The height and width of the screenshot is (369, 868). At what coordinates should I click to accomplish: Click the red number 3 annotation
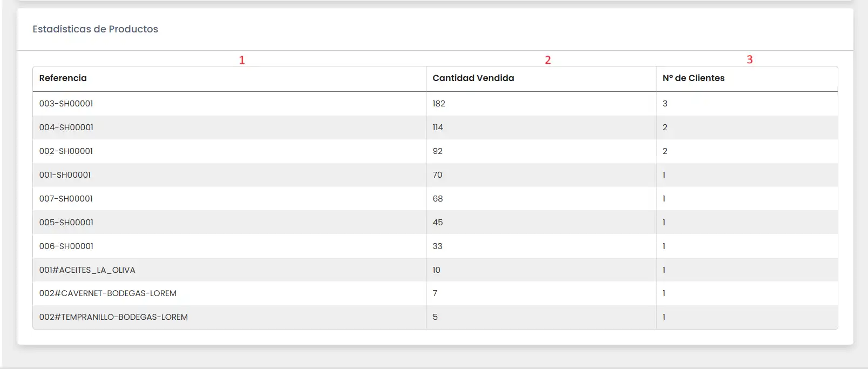(749, 59)
